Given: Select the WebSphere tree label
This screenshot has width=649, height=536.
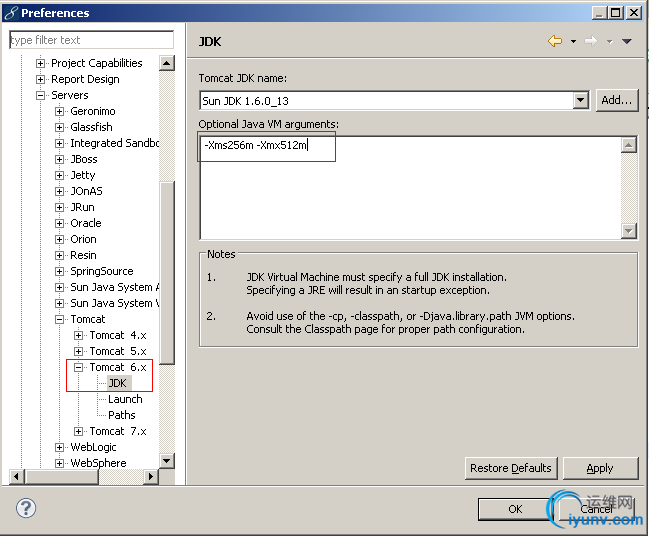Looking at the screenshot, I should (98, 463).
